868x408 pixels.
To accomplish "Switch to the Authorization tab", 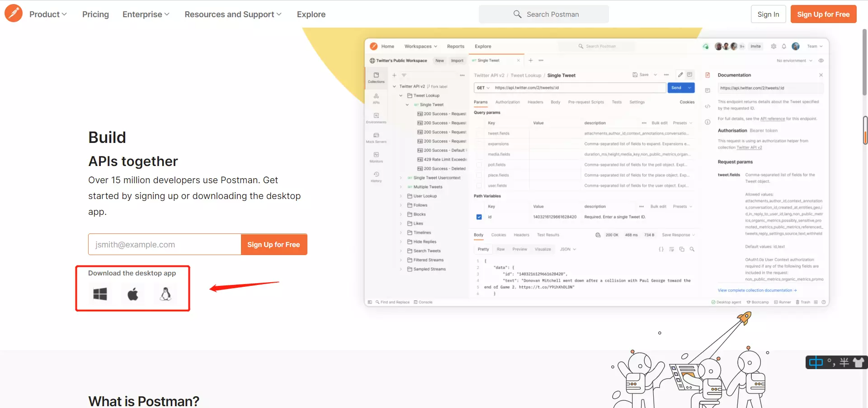I will [507, 102].
